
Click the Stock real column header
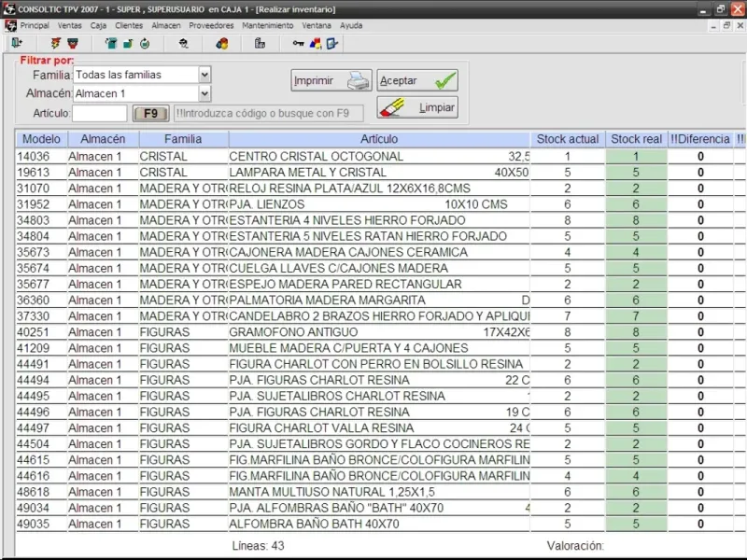[x=637, y=139]
